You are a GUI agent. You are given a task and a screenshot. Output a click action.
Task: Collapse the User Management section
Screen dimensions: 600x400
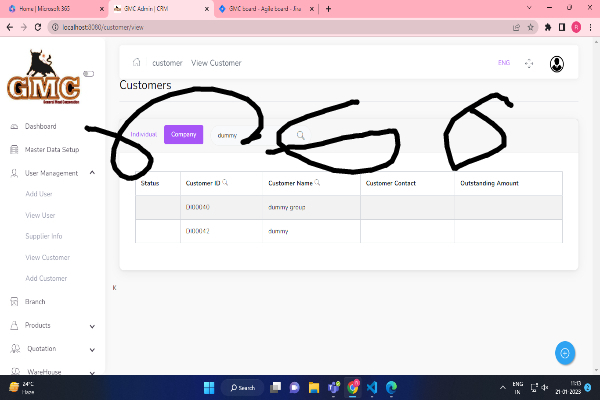(x=92, y=173)
